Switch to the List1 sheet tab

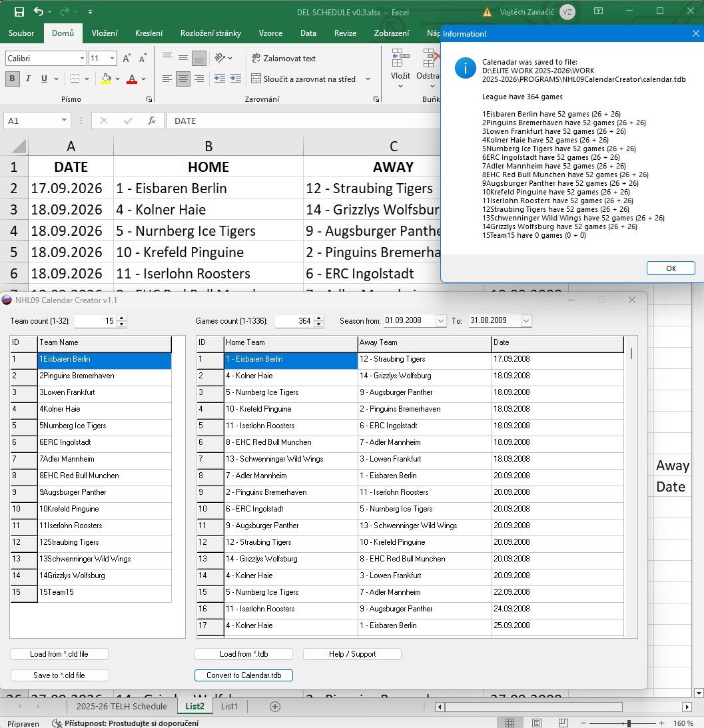click(229, 706)
